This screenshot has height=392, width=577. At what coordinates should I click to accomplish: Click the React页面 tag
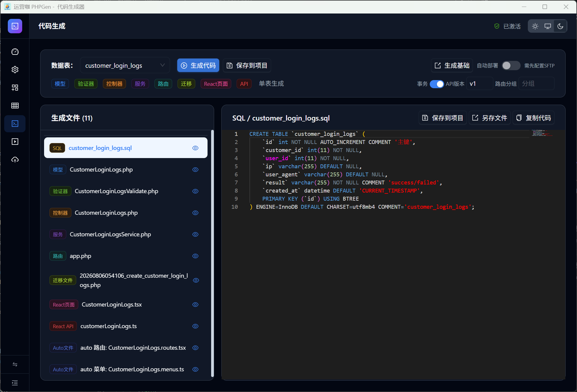[216, 84]
